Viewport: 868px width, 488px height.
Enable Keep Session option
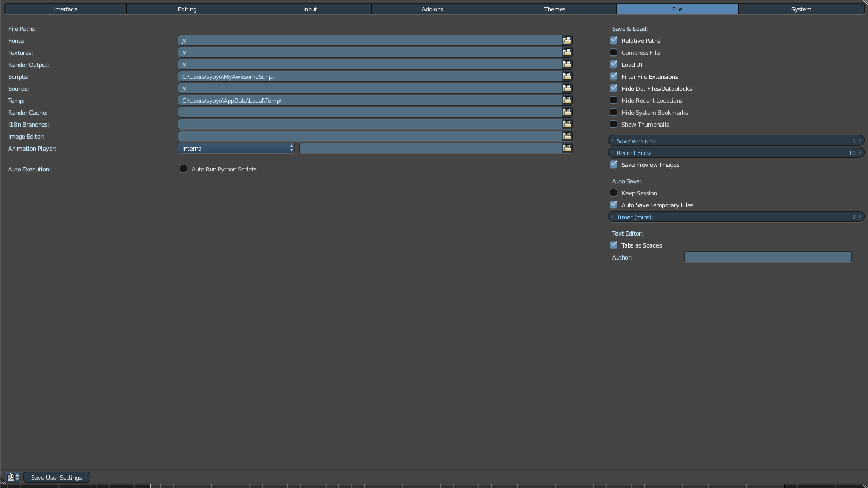(614, 193)
